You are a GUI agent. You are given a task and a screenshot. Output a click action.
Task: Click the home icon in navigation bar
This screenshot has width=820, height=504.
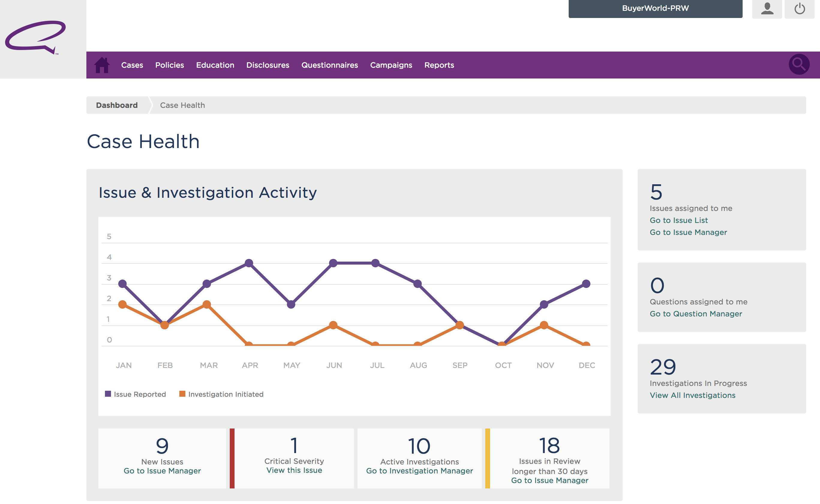tap(102, 65)
